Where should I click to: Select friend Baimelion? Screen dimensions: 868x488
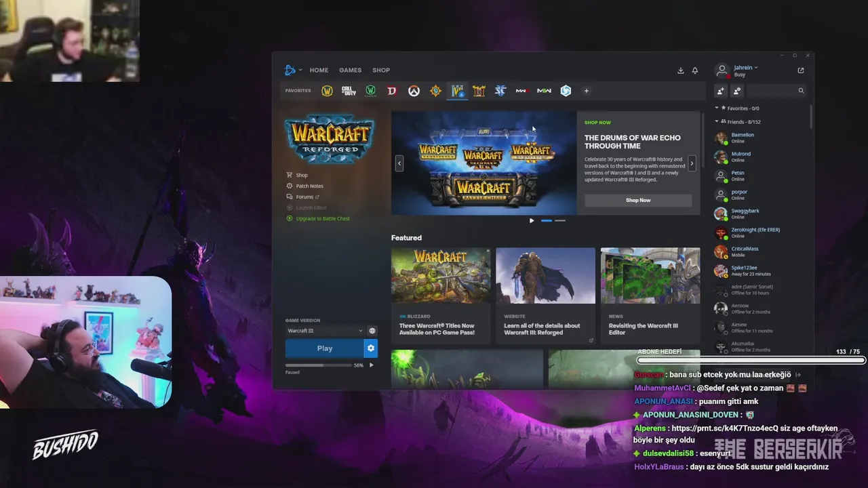pos(759,138)
